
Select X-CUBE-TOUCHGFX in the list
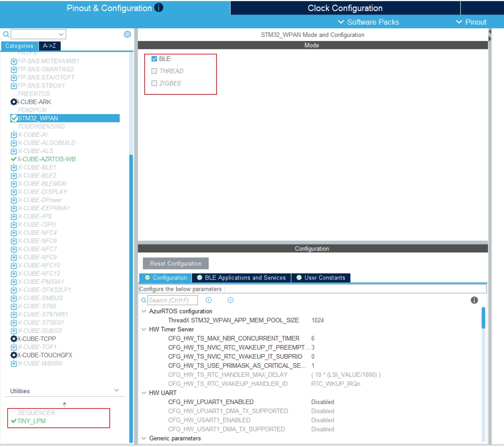pos(45,355)
